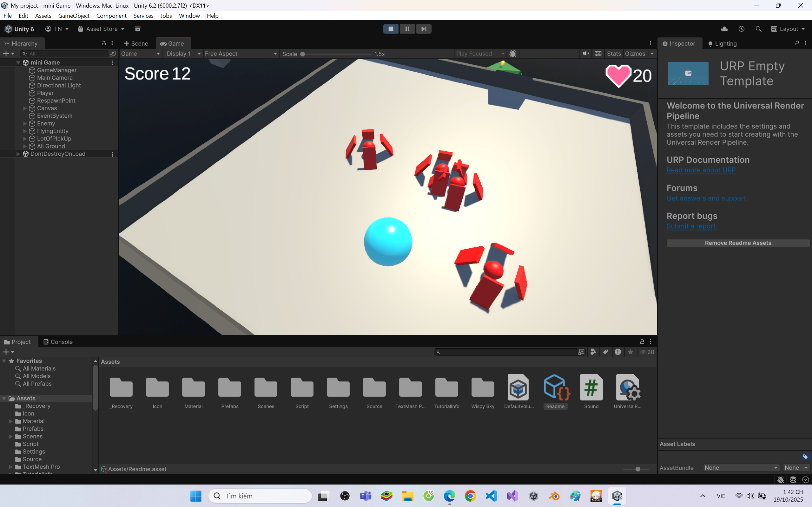Open the Undo History icon
Viewport: 812px width, 507px height.
741,29
